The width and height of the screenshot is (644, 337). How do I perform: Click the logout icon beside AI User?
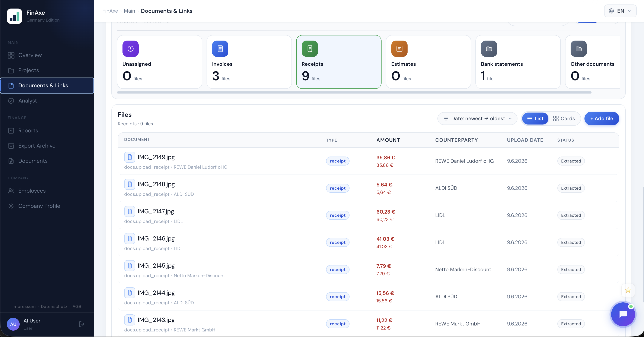[82, 324]
